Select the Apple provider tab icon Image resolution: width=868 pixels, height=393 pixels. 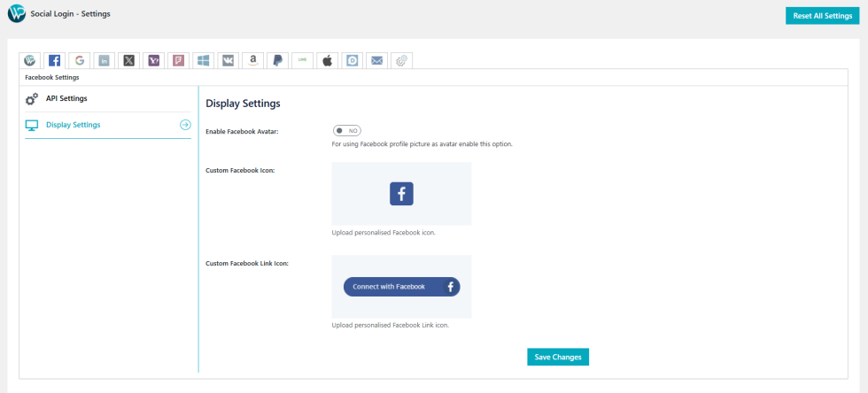coord(328,60)
